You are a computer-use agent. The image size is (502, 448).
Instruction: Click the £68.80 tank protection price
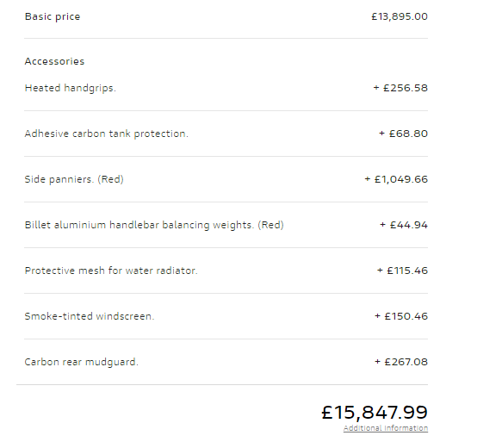[x=403, y=134]
